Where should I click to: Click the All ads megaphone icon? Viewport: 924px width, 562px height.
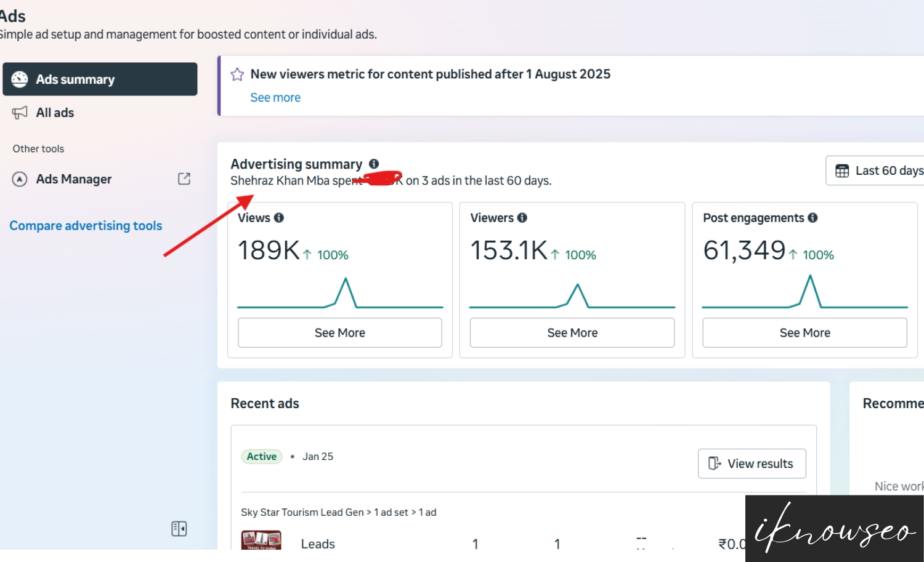tap(19, 113)
